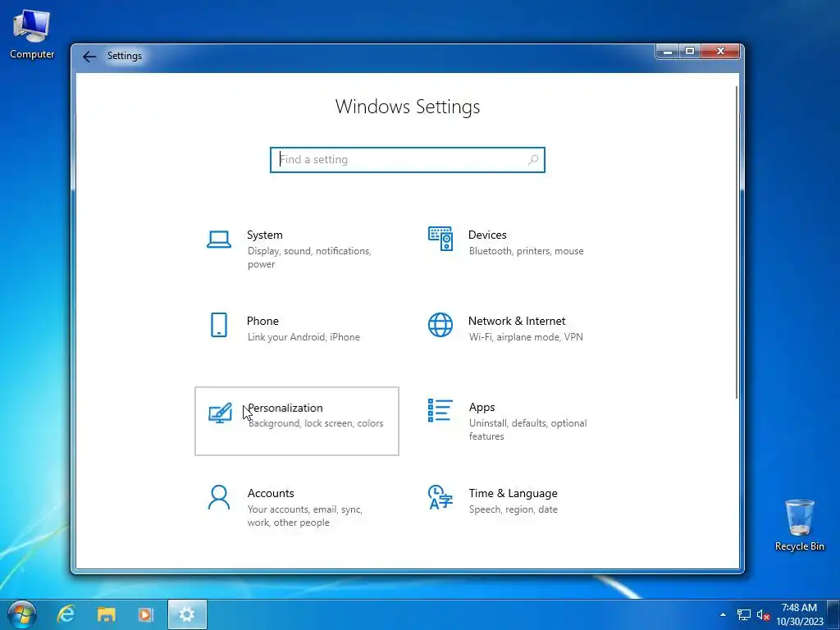Image resolution: width=840 pixels, height=630 pixels.
Task: Click 'Display, sound, notifications, power' description
Action: click(309, 258)
